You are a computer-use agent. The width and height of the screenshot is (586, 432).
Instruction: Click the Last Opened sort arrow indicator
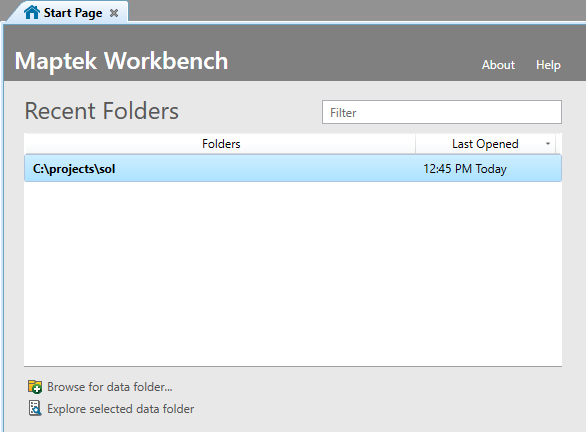[548, 144]
